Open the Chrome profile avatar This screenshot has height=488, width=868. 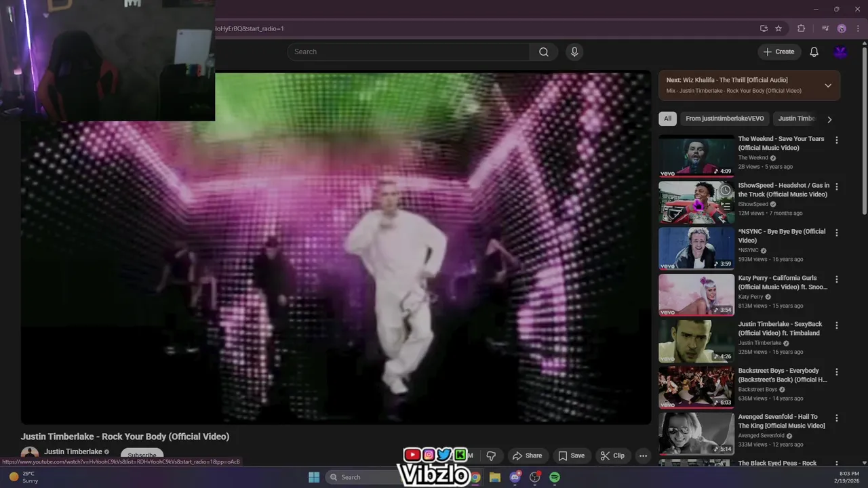click(842, 28)
